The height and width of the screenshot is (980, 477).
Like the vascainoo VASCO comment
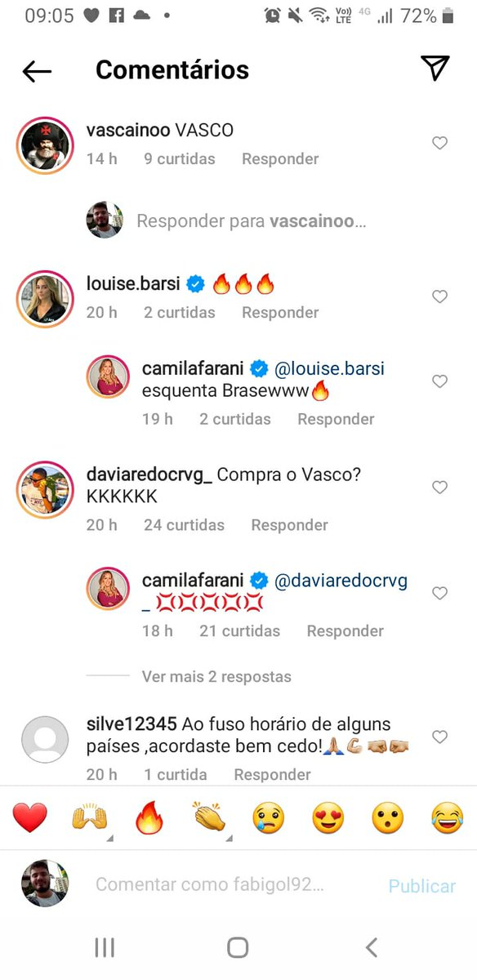click(x=439, y=143)
